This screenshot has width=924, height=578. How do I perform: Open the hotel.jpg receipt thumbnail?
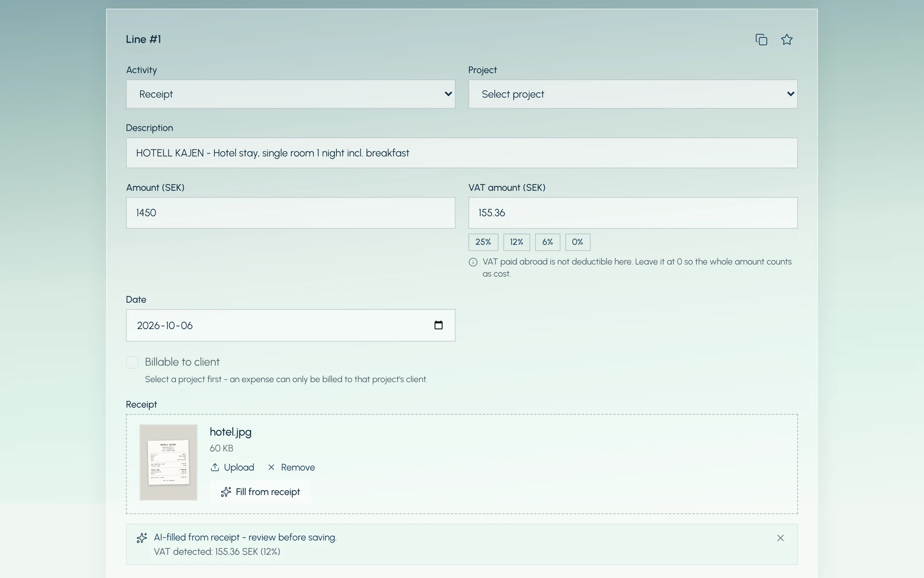click(x=168, y=462)
